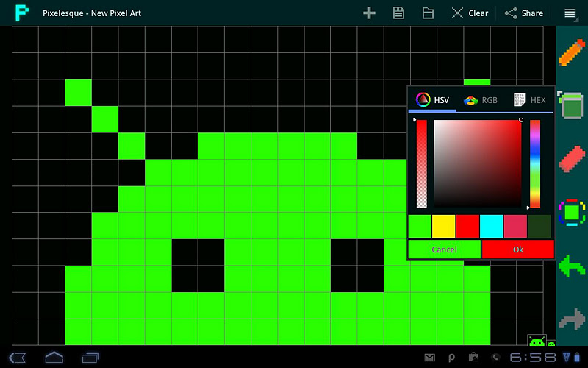Choose the green preset swatch

(x=420, y=227)
